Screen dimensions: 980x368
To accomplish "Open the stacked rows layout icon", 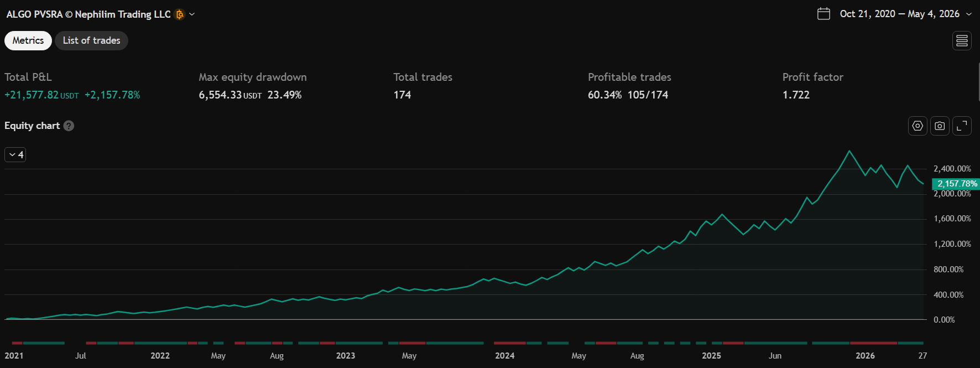I will (962, 40).
